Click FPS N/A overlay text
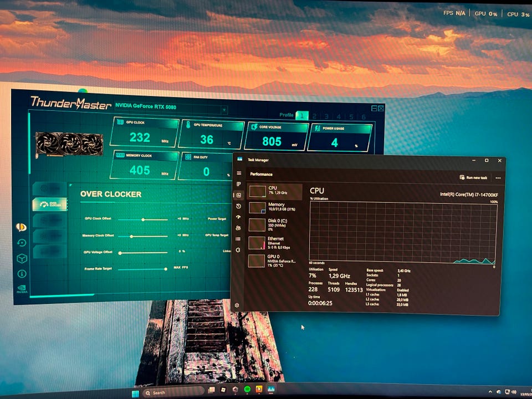This screenshot has width=532, height=399. point(454,13)
